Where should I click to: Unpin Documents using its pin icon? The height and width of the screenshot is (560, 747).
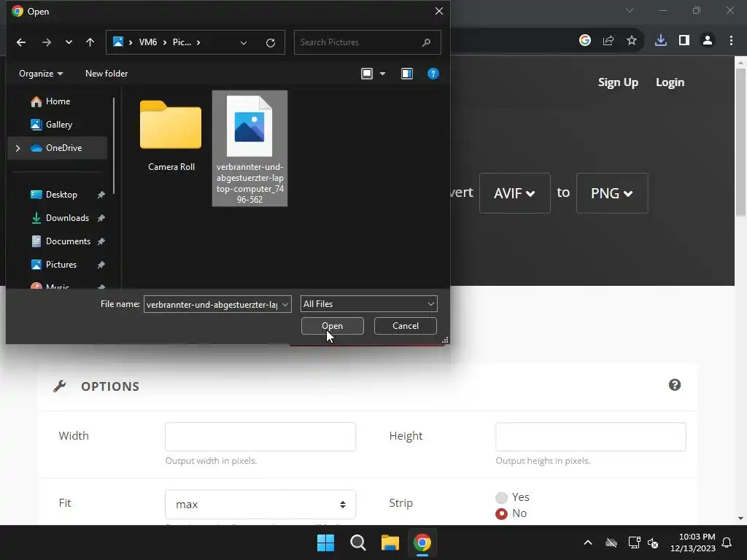point(101,241)
